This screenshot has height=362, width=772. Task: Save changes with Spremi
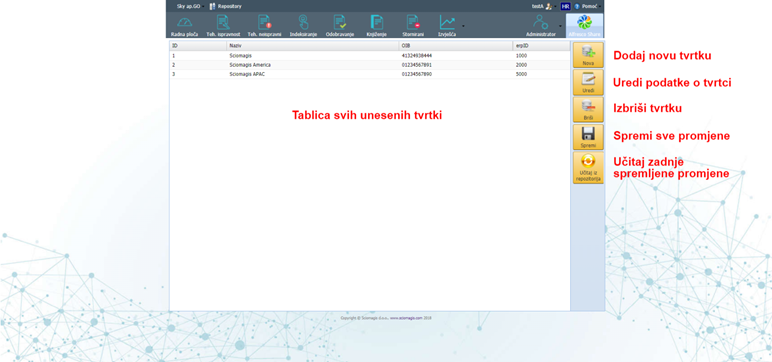pyautogui.click(x=588, y=137)
